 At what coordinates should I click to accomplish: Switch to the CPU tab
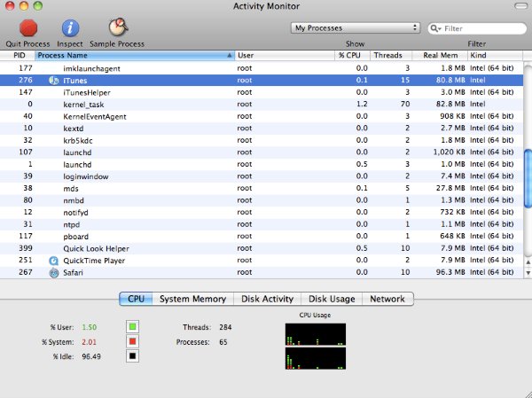click(136, 299)
